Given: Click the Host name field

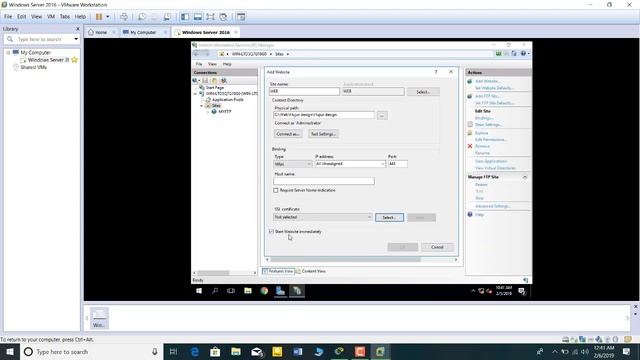Looking at the screenshot, I should click(324, 181).
